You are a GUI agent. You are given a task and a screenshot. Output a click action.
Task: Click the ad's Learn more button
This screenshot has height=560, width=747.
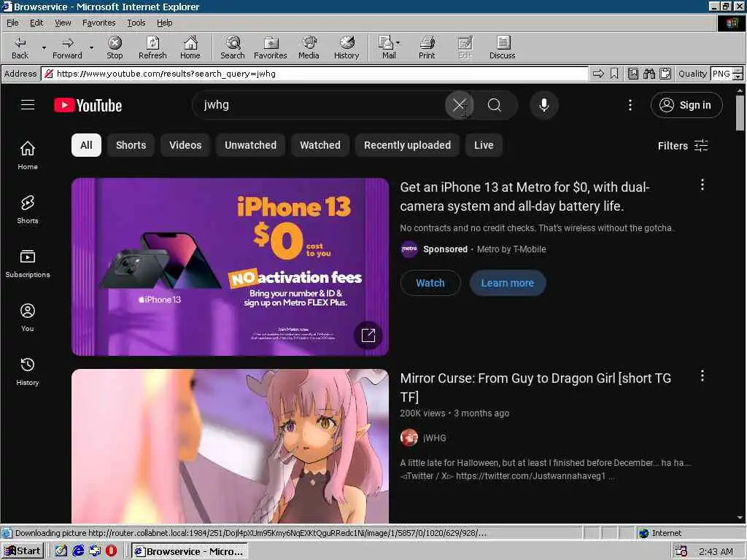pos(508,283)
